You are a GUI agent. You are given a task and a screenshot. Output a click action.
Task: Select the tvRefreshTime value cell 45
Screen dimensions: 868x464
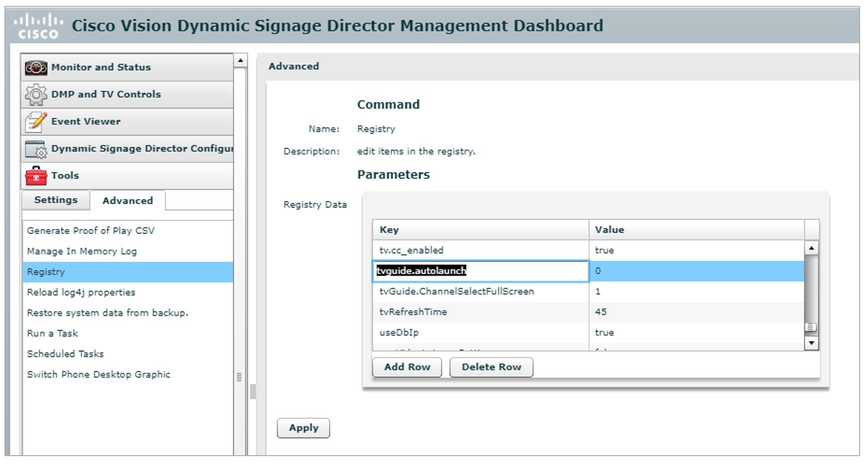coord(696,312)
